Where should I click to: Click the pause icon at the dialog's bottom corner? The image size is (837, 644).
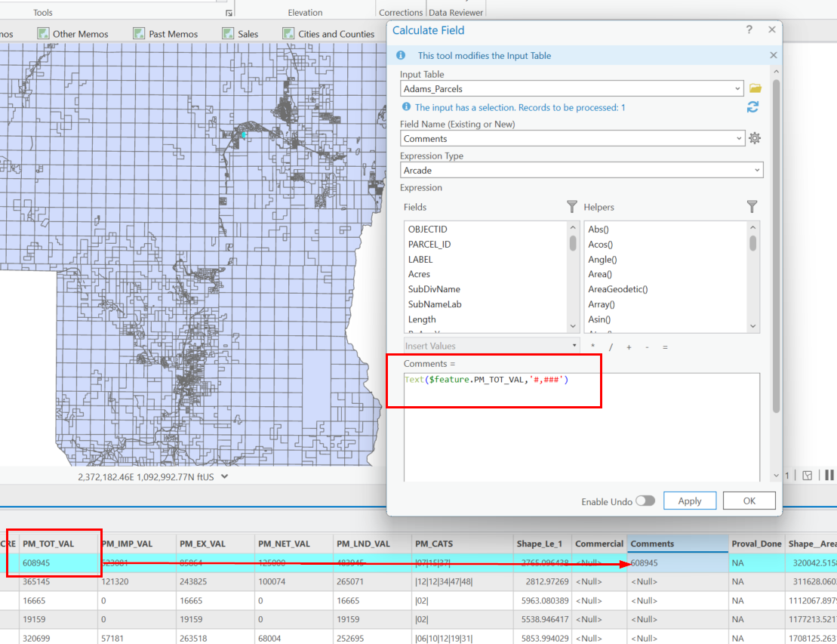pos(829,474)
